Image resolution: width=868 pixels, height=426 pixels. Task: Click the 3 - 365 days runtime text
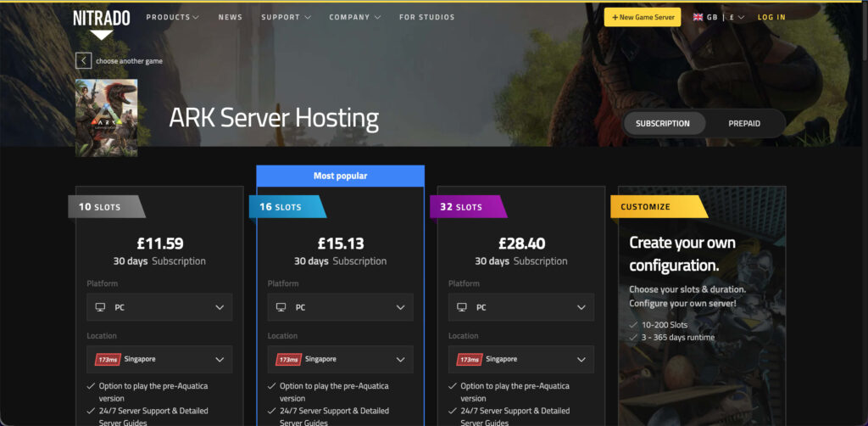(678, 338)
